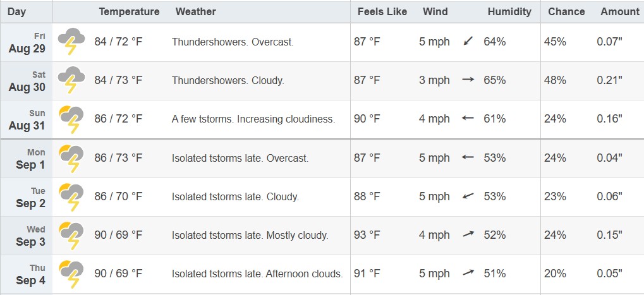644x295 pixels.
Task: Select the Feels Like column header
Action: point(382,12)
